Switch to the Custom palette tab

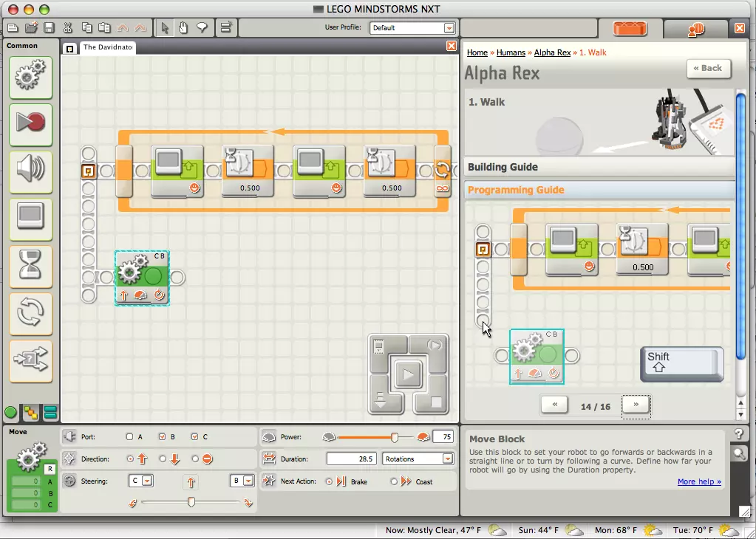pyautogui.click(x=50, y=412)
